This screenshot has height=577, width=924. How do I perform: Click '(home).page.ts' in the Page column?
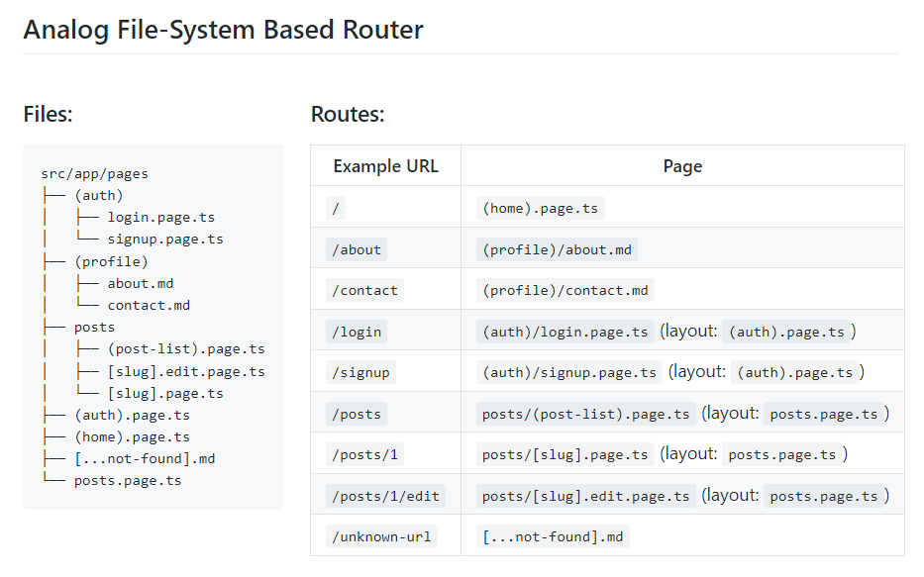point(541,209)
